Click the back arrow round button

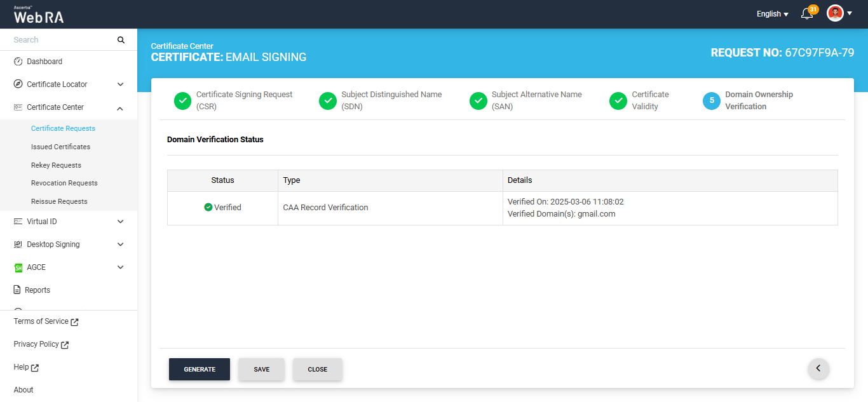(x=818, y=368)
